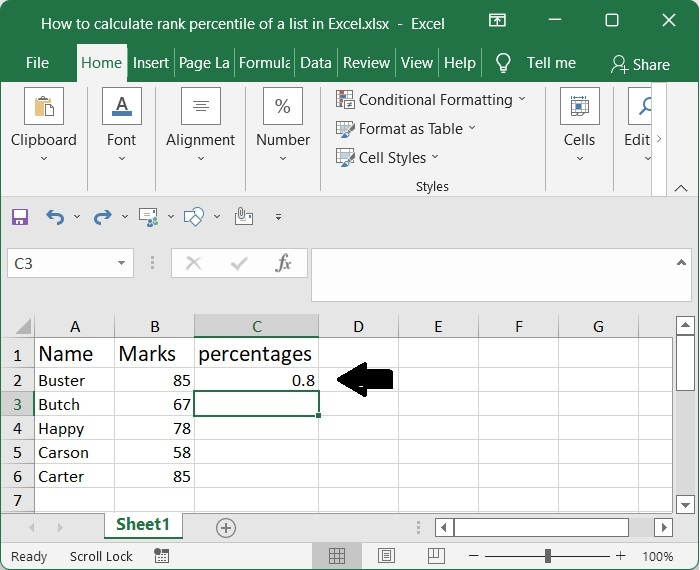Click the zoom slider handle
This screenshot has height=570, width=700.
click(548, 556)
